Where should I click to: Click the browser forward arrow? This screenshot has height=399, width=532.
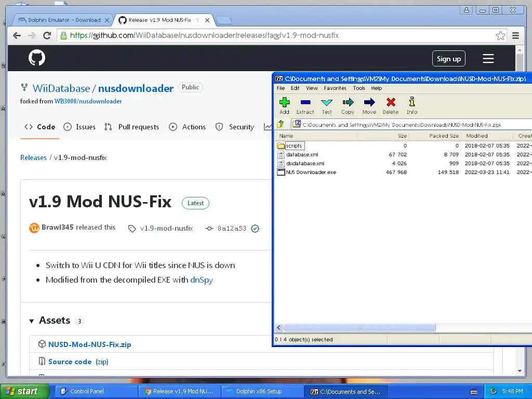click(32, 35)
